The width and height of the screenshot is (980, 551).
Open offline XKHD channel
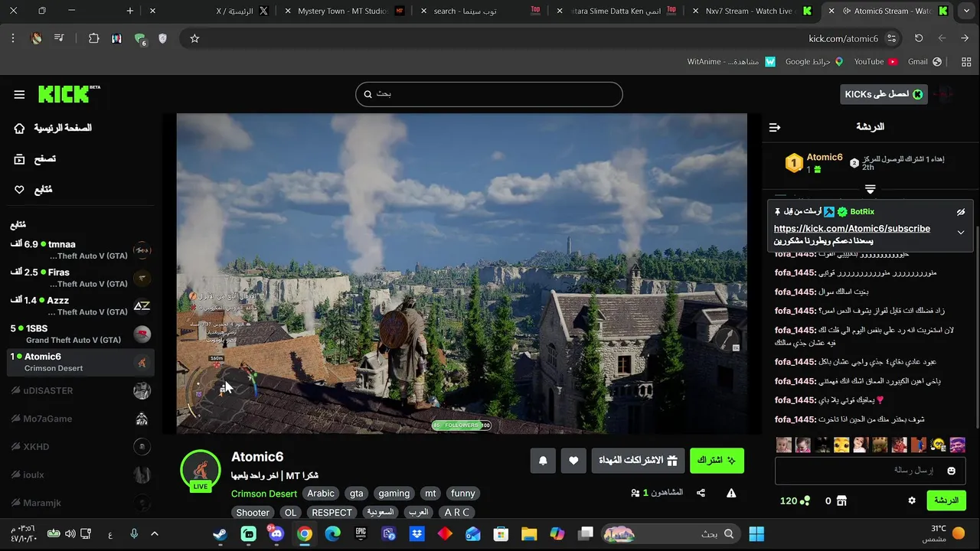click(80, 447)
